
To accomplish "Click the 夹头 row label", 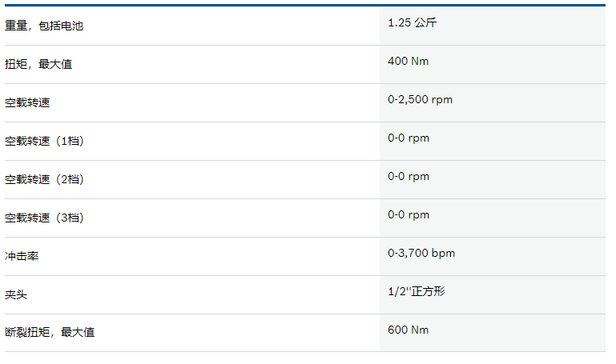I will [x=16, y=294].
